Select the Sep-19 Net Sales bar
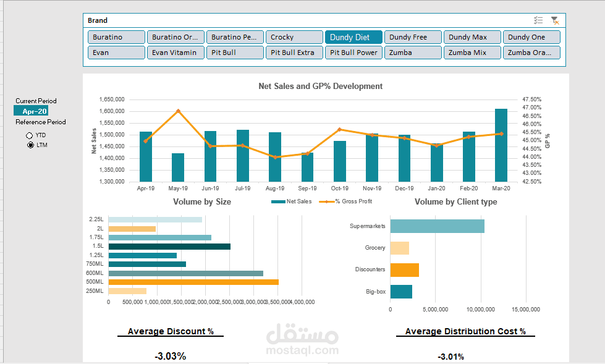 coord(308,167)
